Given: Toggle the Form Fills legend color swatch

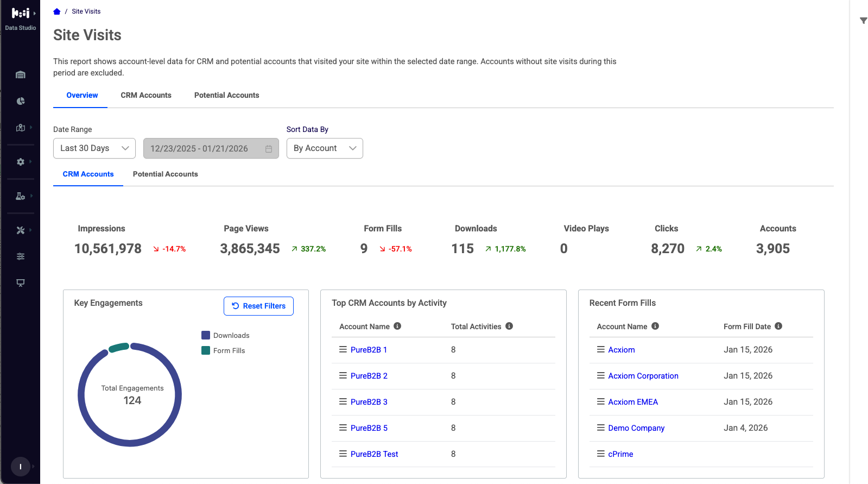Looking at the screenshot, I should coord(206,350).
